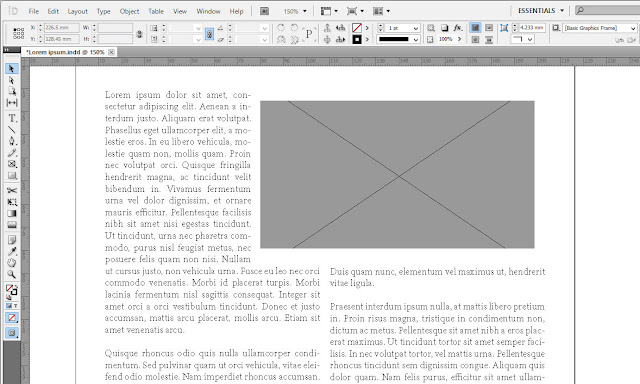The width and height of the screenshot is (640, 384).
Task: Open object effects fx button
Action: [x=458, y=28]
